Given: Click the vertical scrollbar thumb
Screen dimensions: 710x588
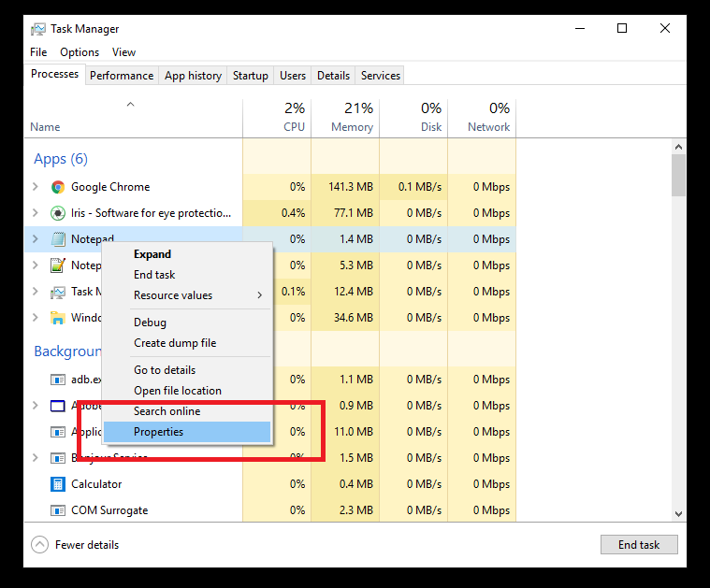Looking at the screenshot, I should pos(678,175).
